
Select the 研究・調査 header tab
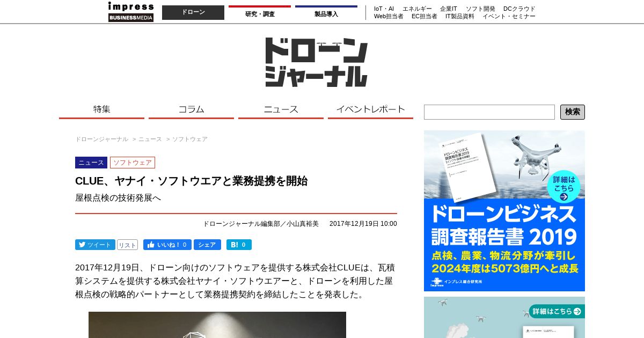coord(260,14)
